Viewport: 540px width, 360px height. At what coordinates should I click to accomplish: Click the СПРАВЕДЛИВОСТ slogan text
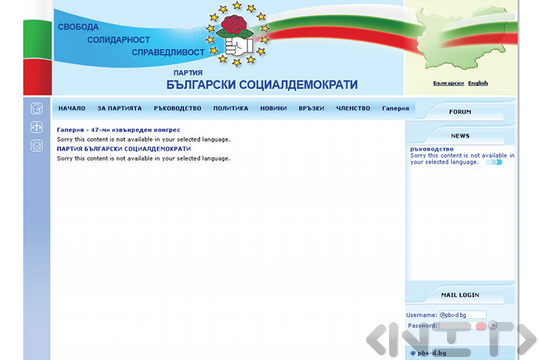coord(168,52)
